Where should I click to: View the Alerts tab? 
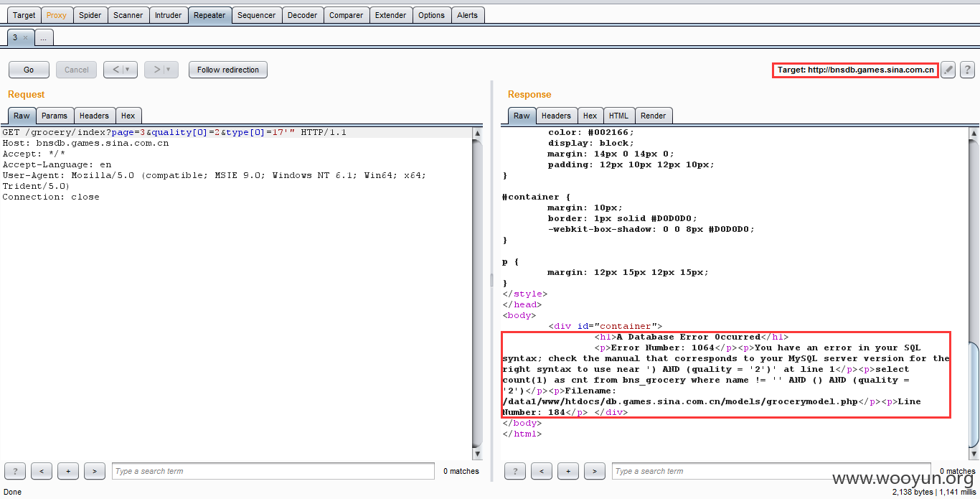[468, 15]
